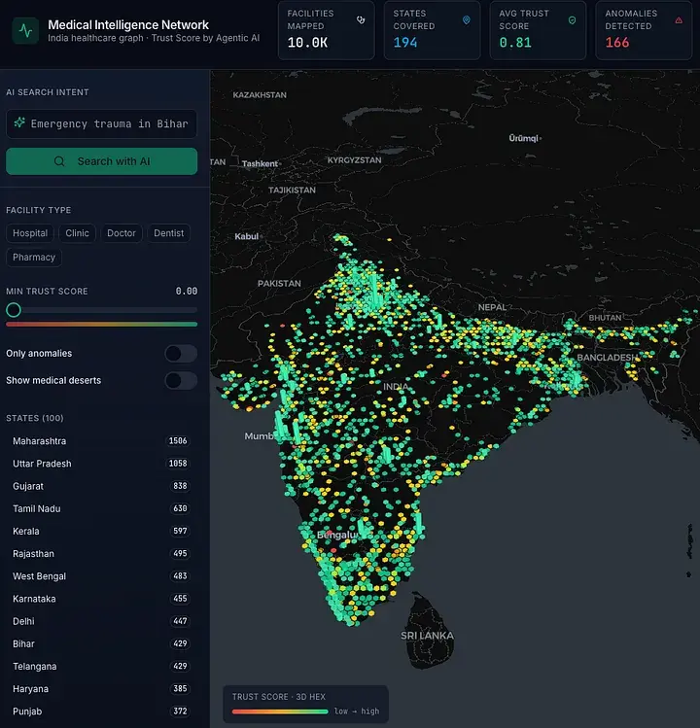The width and height of the screenshot is (700, 728).
Task: Click the Anomalies Detected 166 value
Action: coord(616,43)
